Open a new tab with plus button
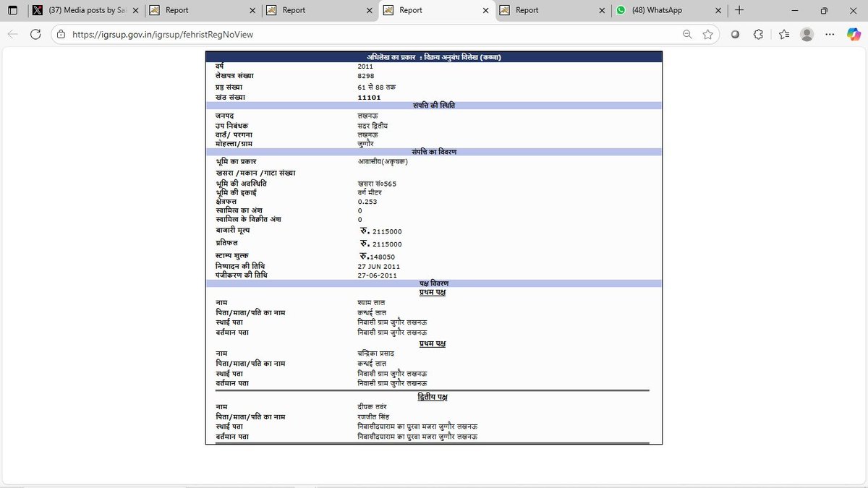 (739, 10)
